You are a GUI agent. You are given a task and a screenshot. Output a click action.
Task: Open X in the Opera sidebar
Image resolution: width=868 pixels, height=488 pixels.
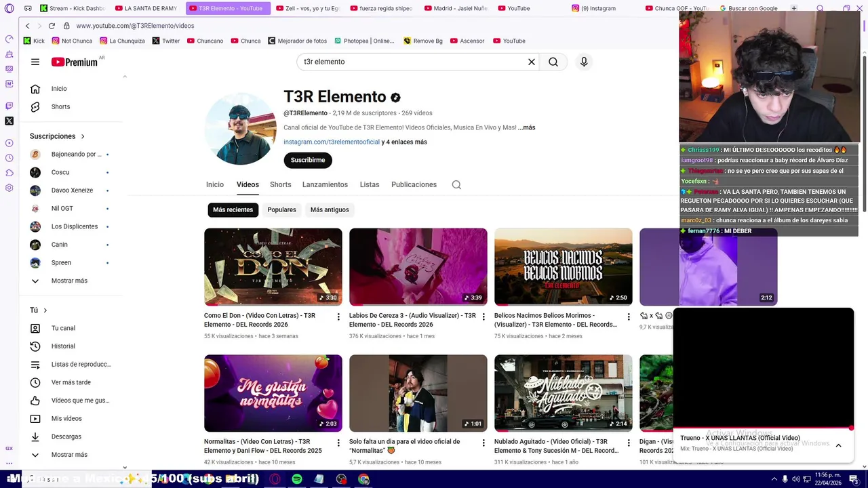9,121
